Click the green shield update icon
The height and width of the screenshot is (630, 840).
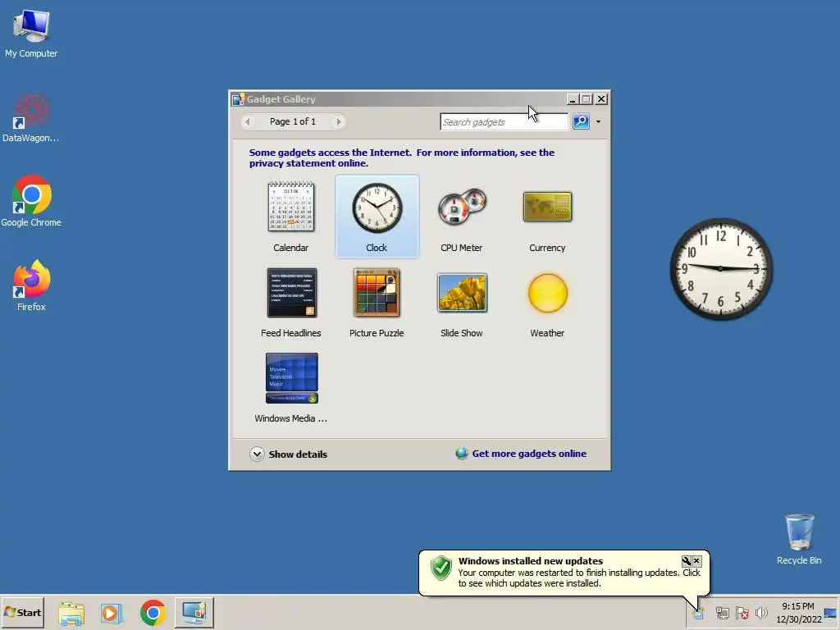[x=441, y=568]
